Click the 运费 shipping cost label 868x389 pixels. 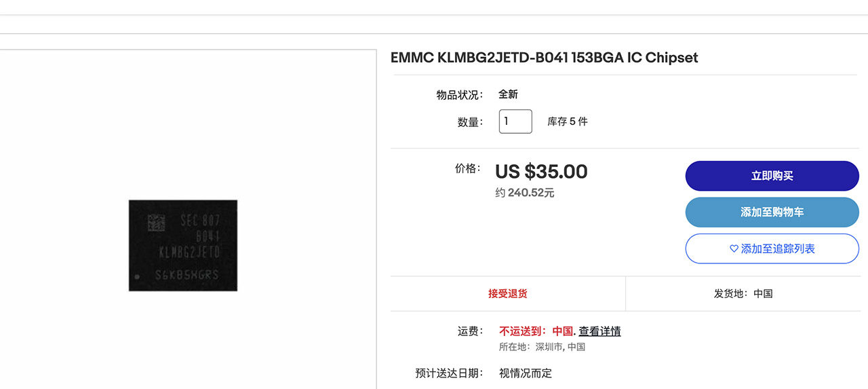click(x=470, y=331)
